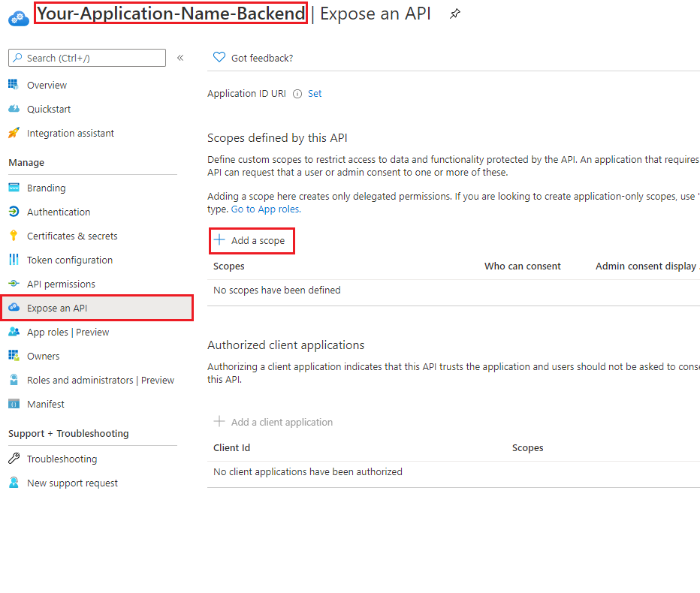Image resolution: width=700 pixels, height=593 pixels.
Task: Click Set next to Application ID URI
Action: [x=315, y=94]
